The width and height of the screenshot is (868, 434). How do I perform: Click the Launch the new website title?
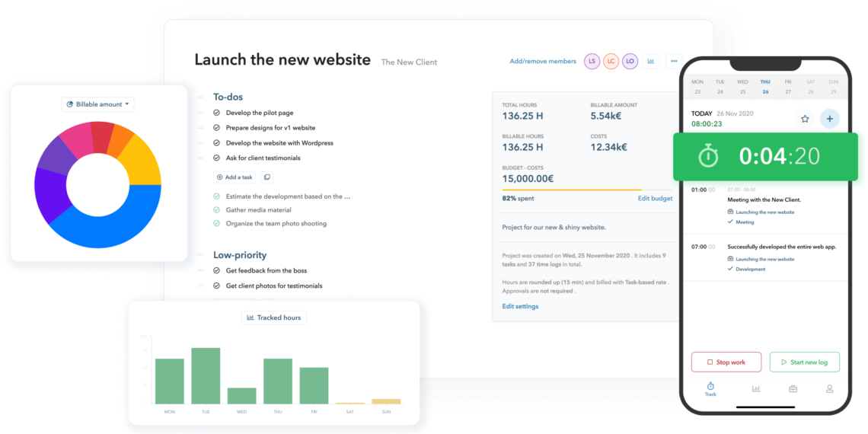pyautogui.click(x=282, y=60)
